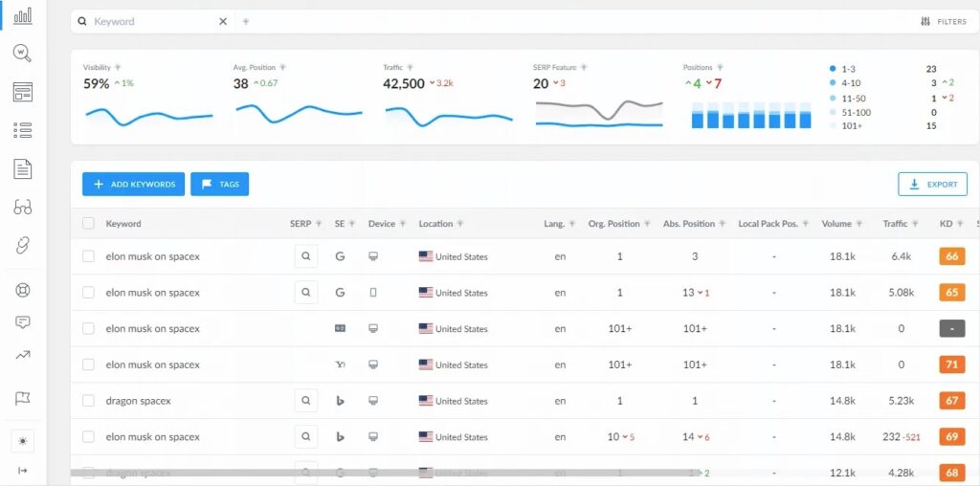
Task: Open the binoculars competitor icon in sidebar
Action: pos(23,208)
